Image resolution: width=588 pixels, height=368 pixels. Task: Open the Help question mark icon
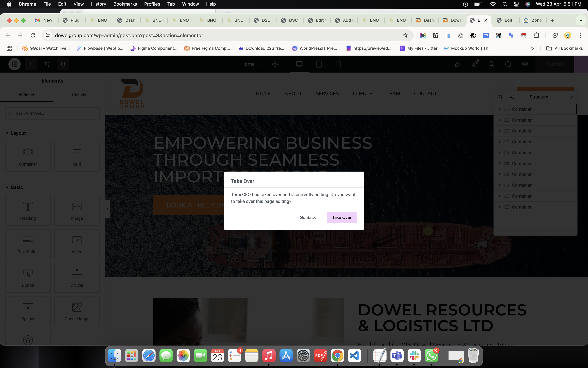click(x=508, y=64)
